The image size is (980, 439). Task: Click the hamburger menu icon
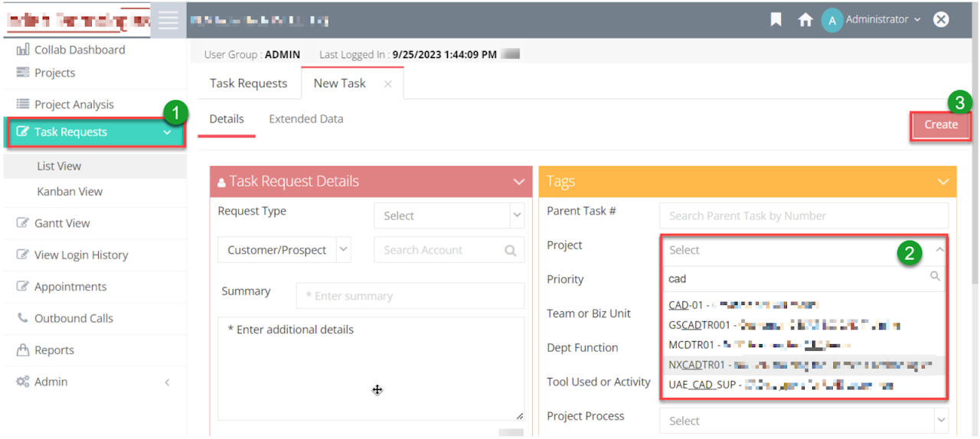(x=168, y=21)
